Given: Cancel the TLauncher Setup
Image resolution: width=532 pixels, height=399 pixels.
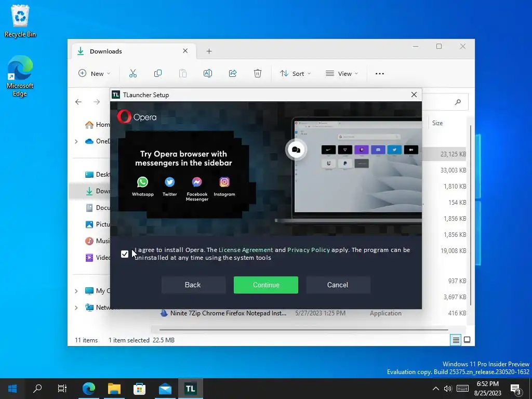Looking at the screenshot, I should coord(338,285).
